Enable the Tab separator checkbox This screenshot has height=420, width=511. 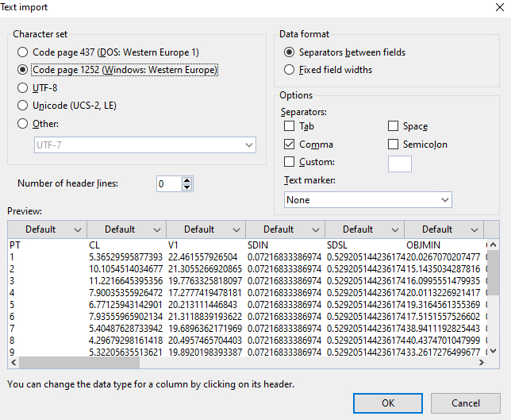click(x=290, y=126)
